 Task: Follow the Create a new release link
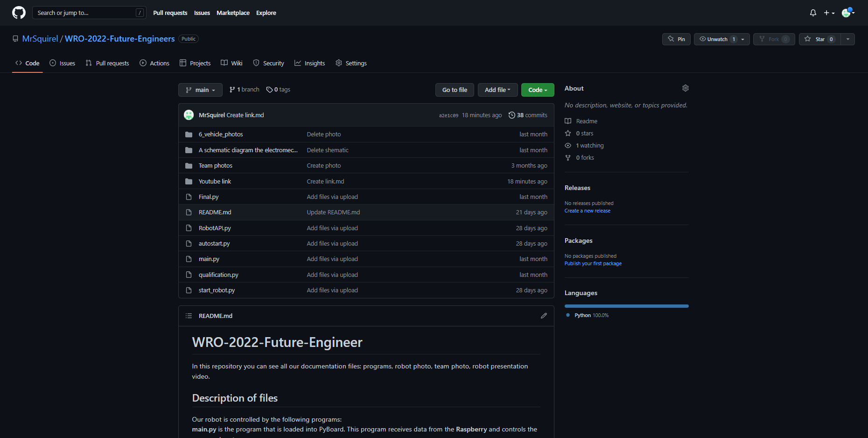(x=587, y=211)
